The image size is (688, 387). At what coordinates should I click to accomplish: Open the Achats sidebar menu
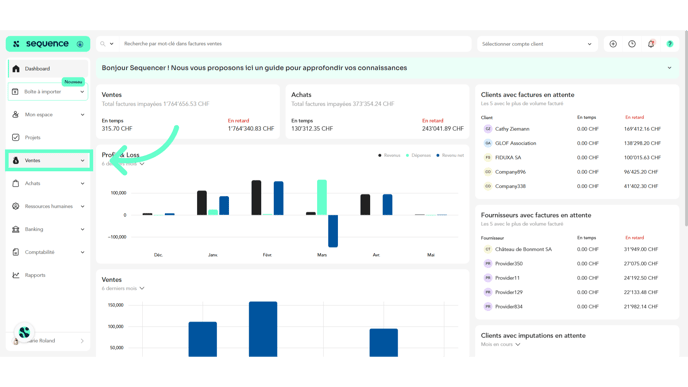[x=48, y=183]
